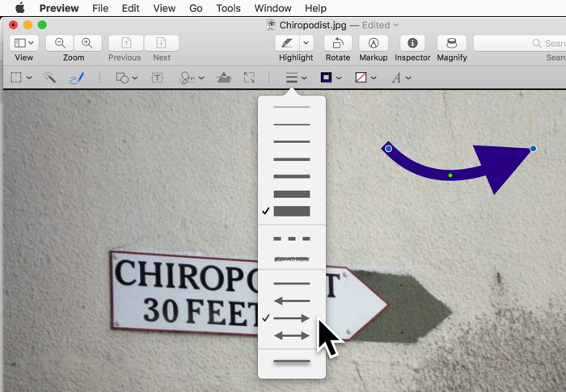
Task: Open the Apple menu
Action: point(20,7)
